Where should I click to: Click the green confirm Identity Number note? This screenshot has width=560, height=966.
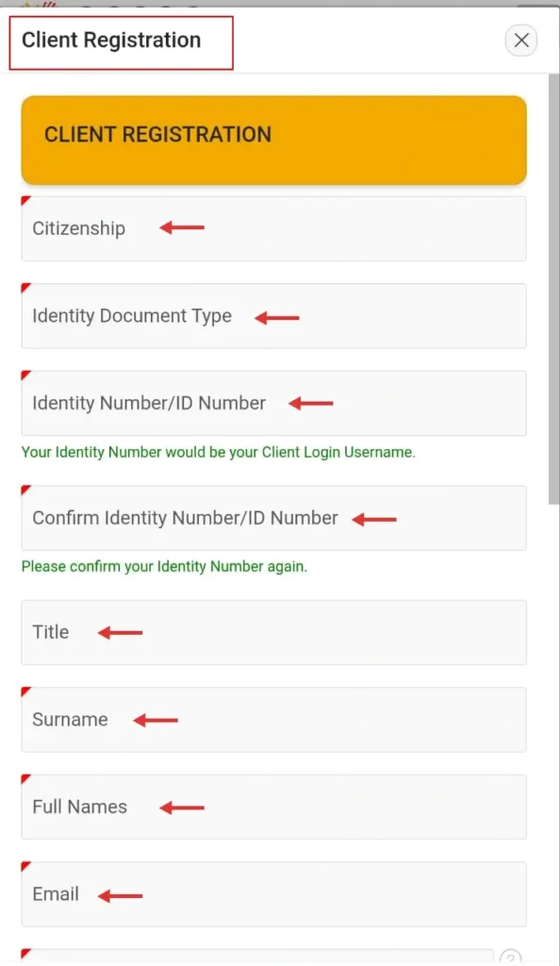(x=165, y=566)
